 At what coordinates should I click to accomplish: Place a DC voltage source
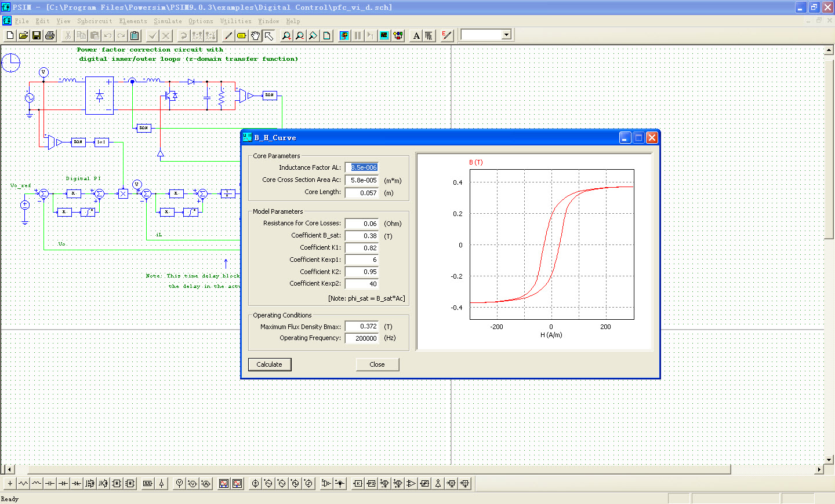tap(255, 483)
